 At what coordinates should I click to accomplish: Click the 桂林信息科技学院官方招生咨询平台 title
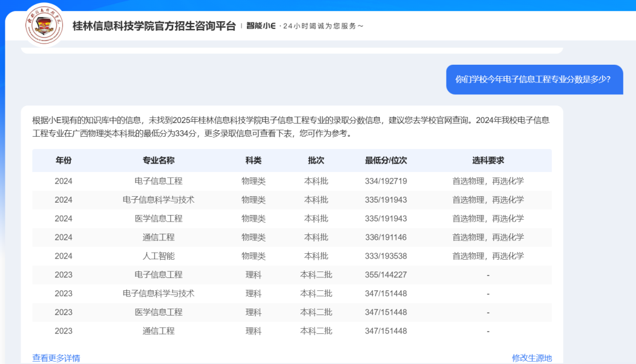154,26
